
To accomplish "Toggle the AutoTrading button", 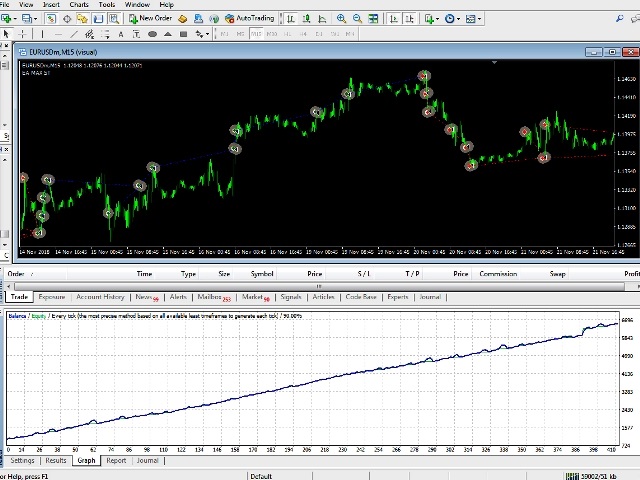I will [249, 18].
